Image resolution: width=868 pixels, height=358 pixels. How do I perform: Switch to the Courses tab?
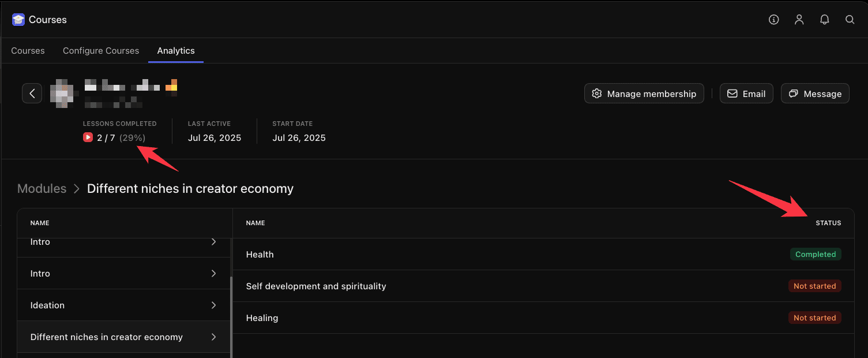(x=27, y=51)
